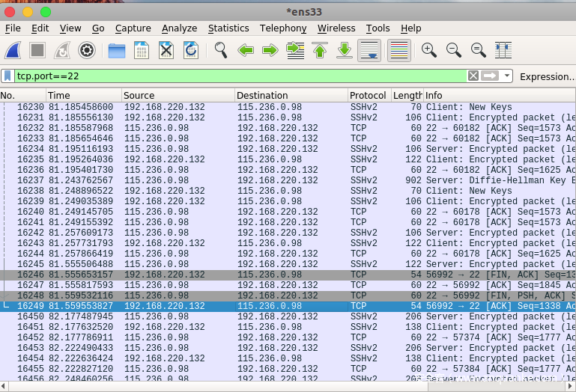Sort packets by the Protocol column header
The height and width of the screenshot is (392, 576).
(369, 96)
